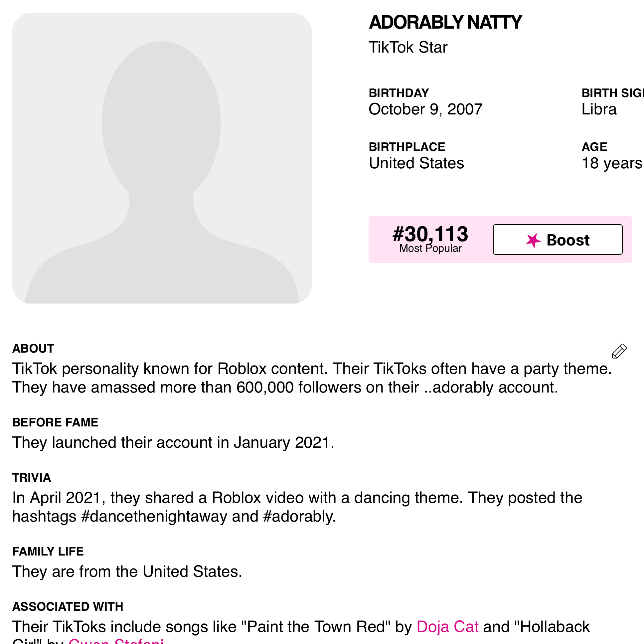644x644 pixels.
Task: Click the placeholder profile photo
Action: (x=162, y=158)
